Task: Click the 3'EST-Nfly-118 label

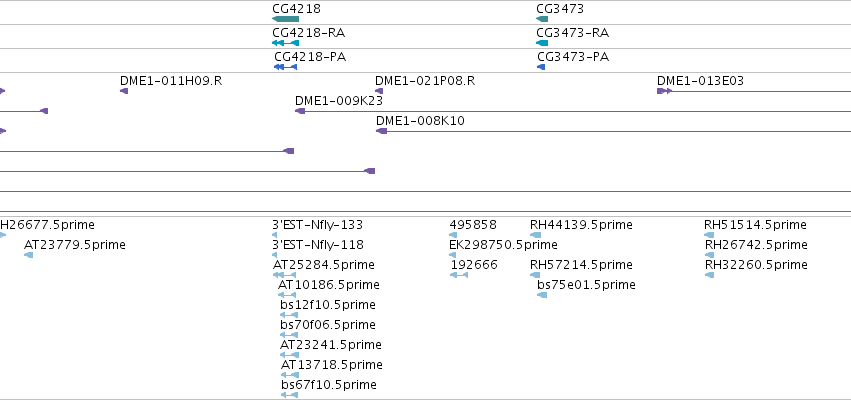Action: coord(318,245)
